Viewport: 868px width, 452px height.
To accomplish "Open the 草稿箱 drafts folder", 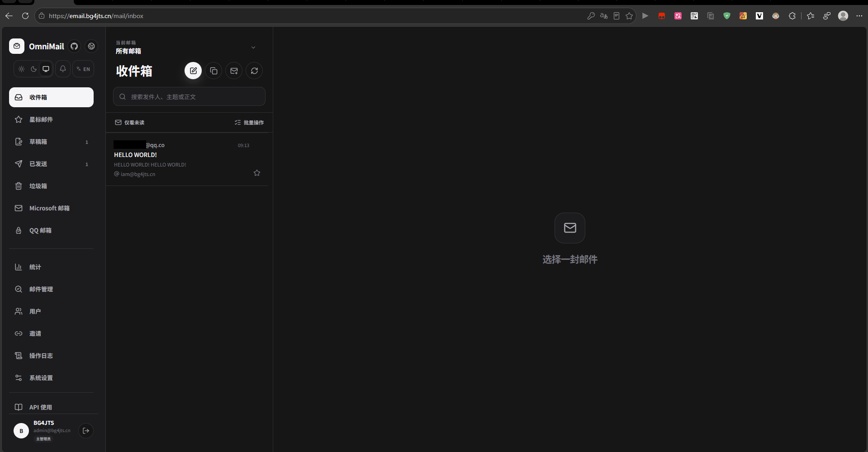I will pyautogui.click(x=51, y=142).
